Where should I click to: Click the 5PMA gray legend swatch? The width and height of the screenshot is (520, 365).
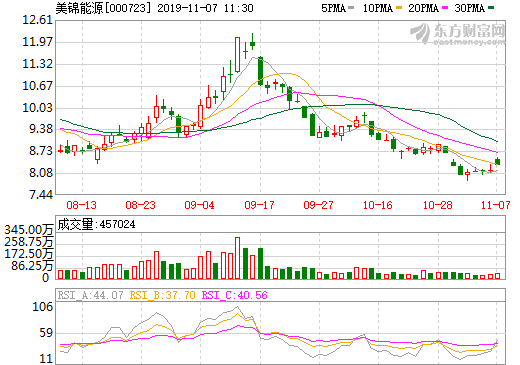coord(351,8)
